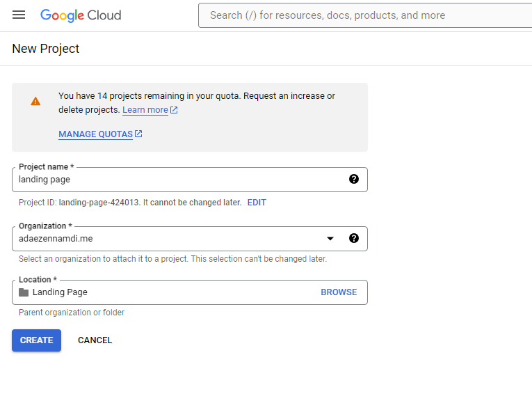
Task: Cancel the new project creation
Action: tap(95, 340)
